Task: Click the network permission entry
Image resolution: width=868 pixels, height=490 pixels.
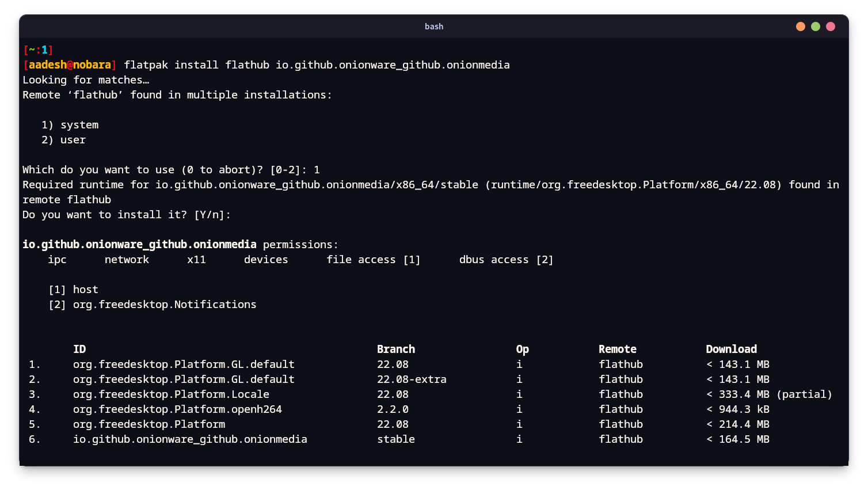Action: [127, 259]
